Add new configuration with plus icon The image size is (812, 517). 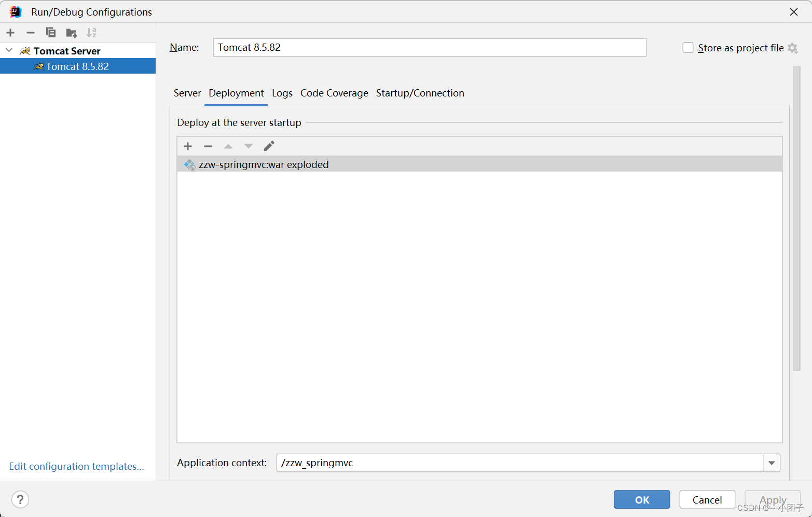click(x=10, y=33)
